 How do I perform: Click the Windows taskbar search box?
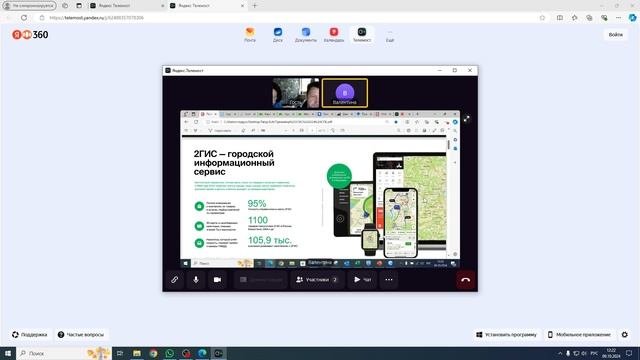pyautogui.click(x=63, y=353)
